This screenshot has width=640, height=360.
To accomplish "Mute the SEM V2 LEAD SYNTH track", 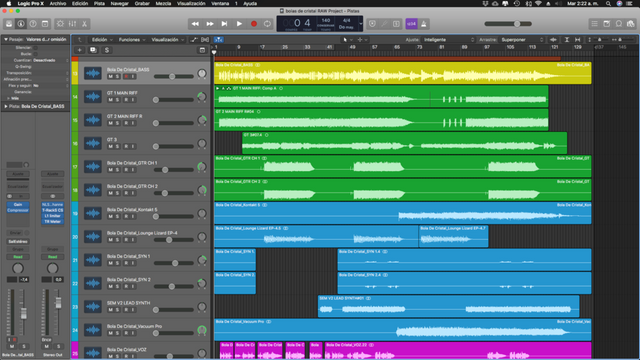I will coord(110,310).
